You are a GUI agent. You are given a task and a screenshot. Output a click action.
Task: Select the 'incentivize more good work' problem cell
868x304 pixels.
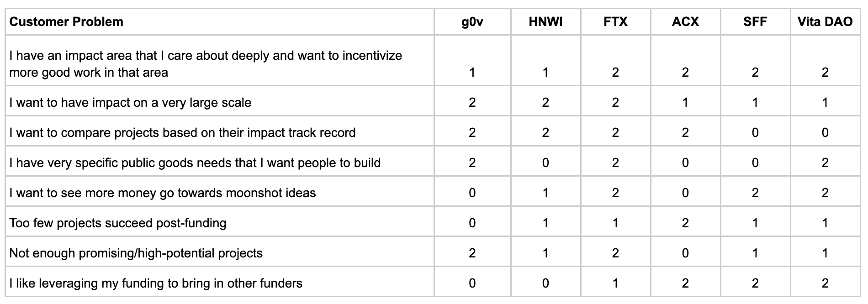click(x=220, y=61)
